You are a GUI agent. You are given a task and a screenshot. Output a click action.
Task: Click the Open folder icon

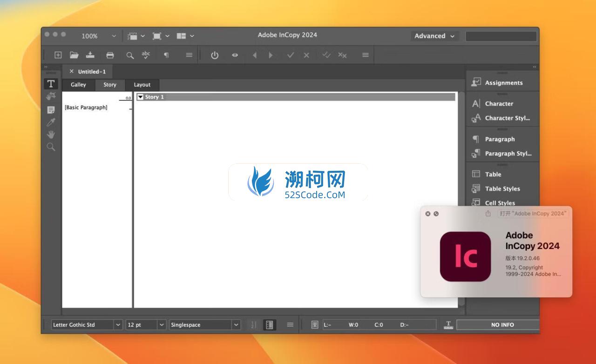(x=74, y=55)
